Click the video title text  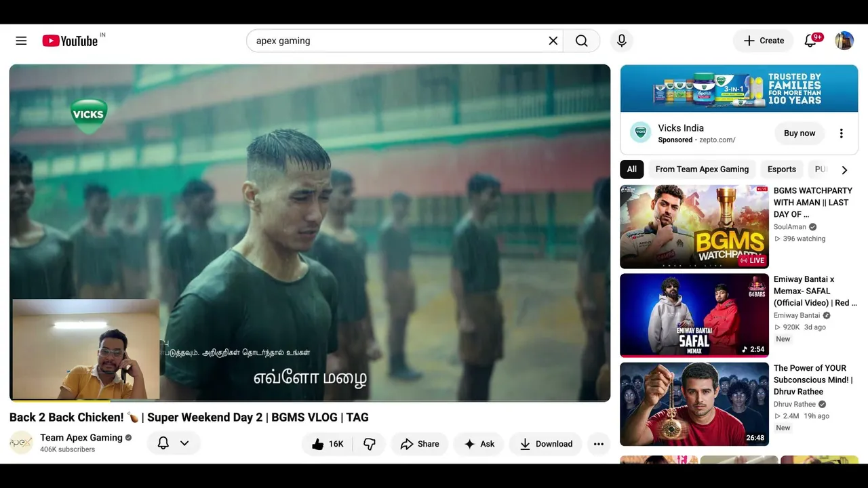189,418
